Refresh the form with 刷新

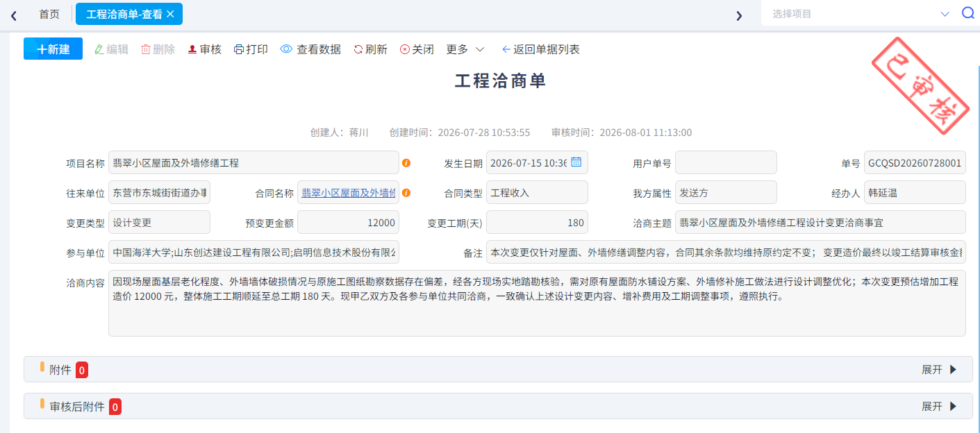[370, 49]
